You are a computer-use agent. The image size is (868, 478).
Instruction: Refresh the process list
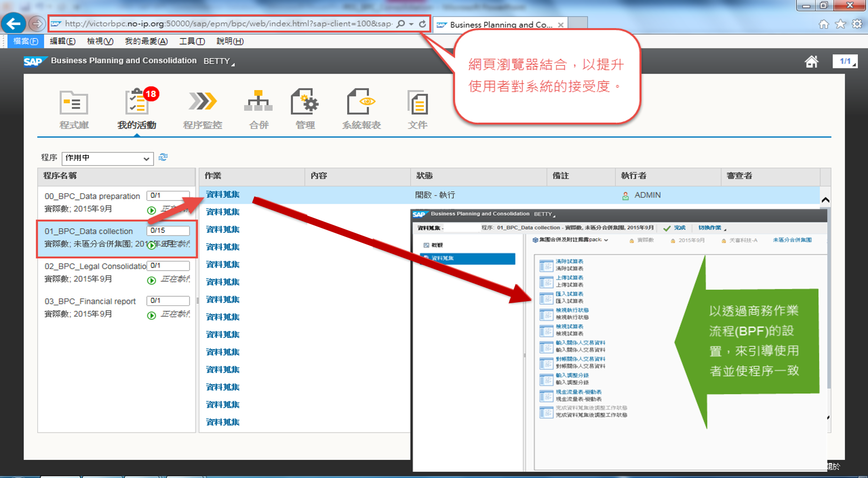tap(163, 157)
